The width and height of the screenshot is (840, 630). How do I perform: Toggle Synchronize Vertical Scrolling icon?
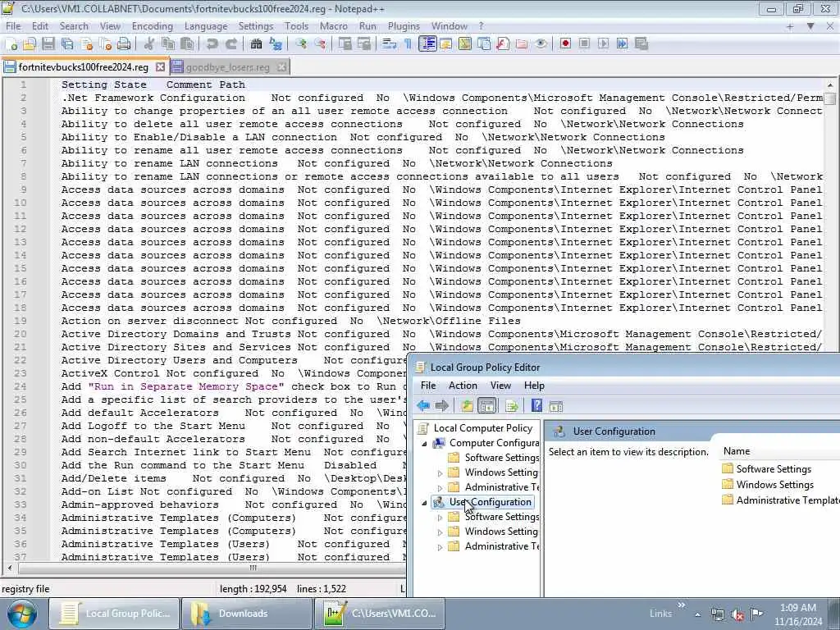345,44
